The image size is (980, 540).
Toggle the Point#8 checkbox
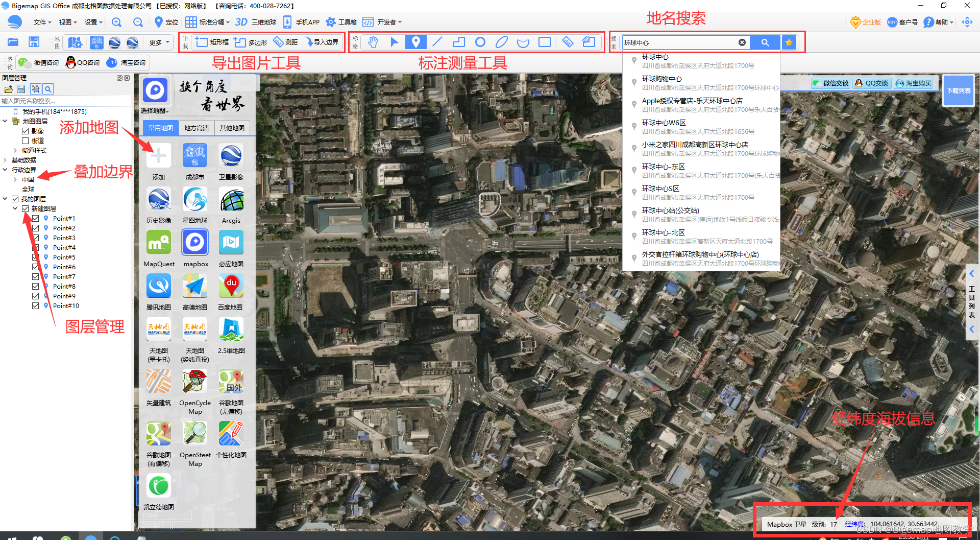35,286
